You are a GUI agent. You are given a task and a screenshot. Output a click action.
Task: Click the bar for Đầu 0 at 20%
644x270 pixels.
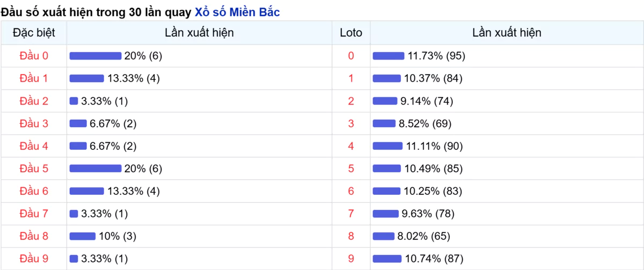[96, 56]
